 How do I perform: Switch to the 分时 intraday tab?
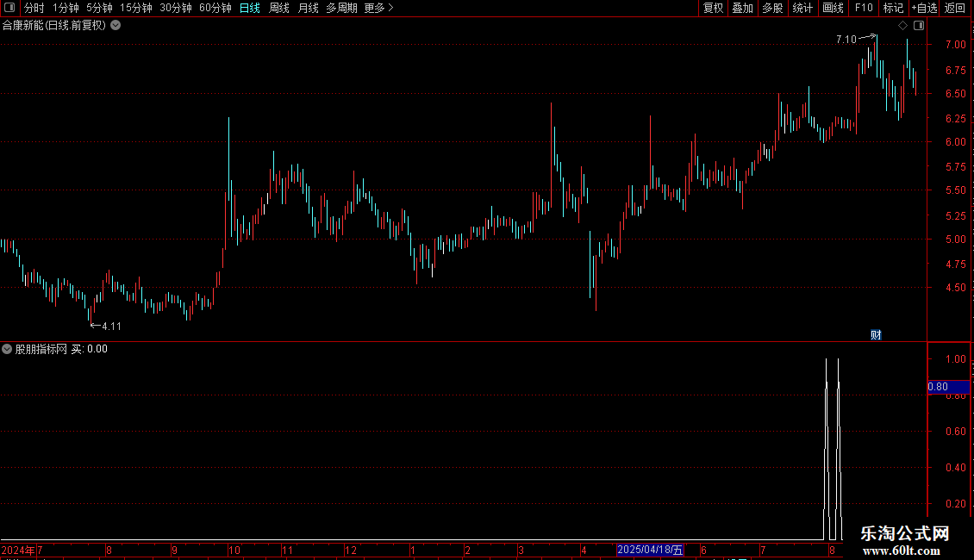[34, 8]
